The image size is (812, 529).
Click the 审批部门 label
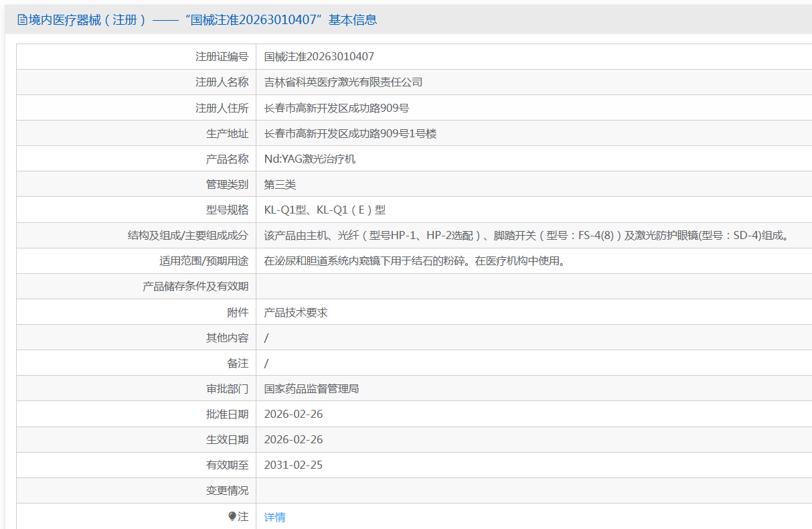[x=227, y=388]
